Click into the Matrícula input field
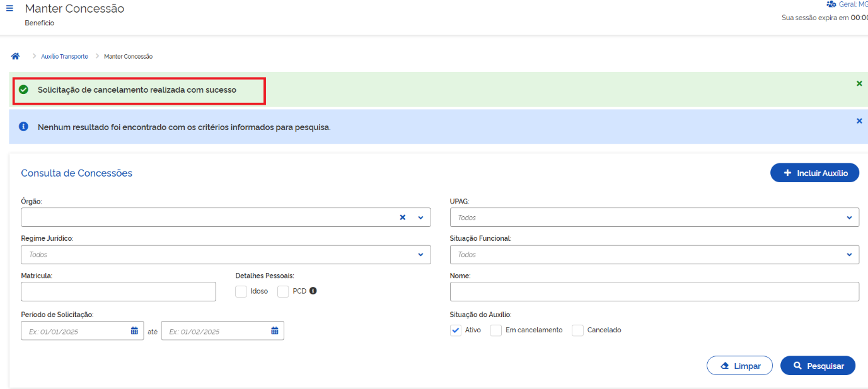Viewport: 868px width, 389px height. pos(119,292)
